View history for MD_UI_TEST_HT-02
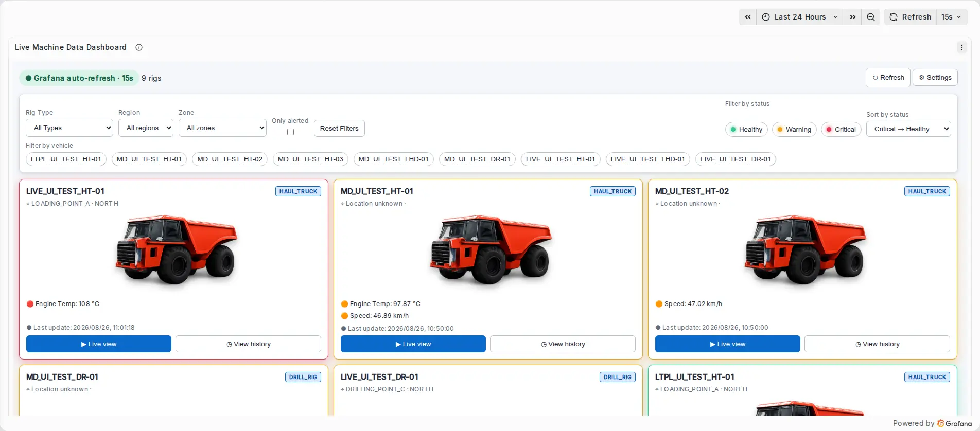Viewport: 980px width, 431px height. tap(877, 344)
